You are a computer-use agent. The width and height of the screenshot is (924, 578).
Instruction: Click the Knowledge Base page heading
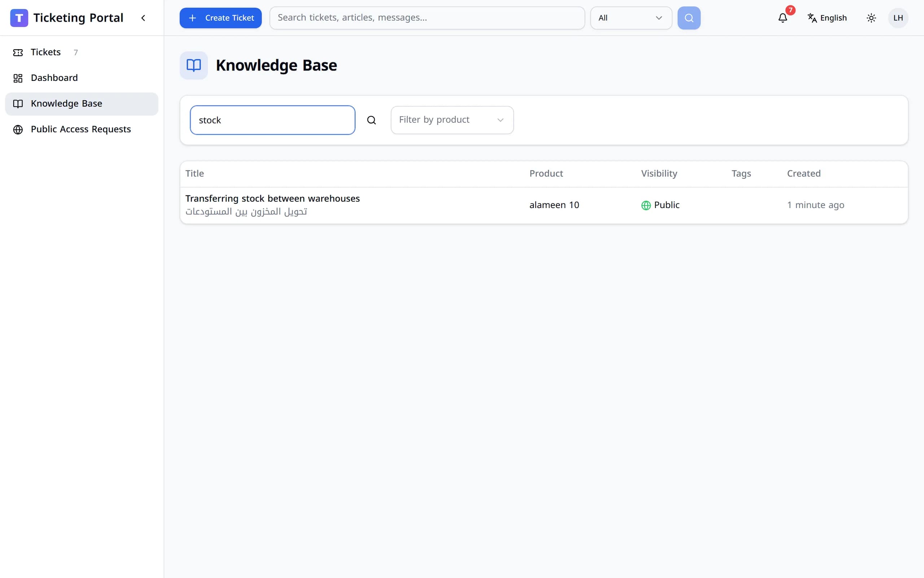tap(276, 65)
